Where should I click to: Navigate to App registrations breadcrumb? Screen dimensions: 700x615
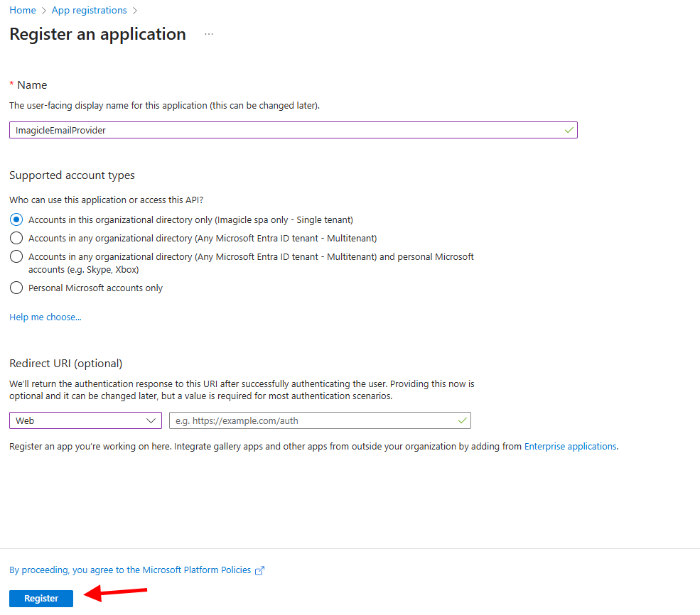[89, 11]
